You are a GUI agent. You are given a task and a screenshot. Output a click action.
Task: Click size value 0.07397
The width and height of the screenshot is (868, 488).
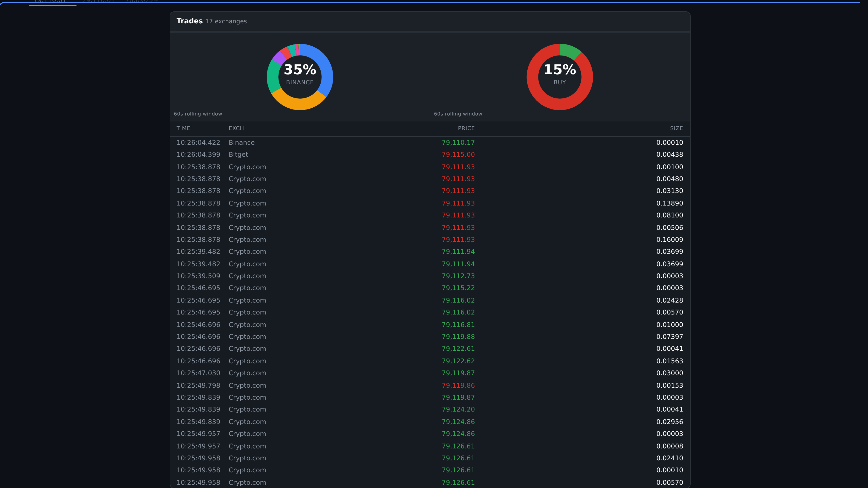[669, 337]
